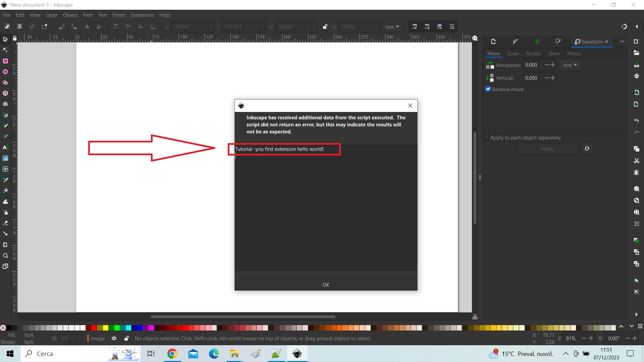Toggle the width/height ratio lock
The height and width of the screenshot is (362, 644).
click(x=325, y=27)
